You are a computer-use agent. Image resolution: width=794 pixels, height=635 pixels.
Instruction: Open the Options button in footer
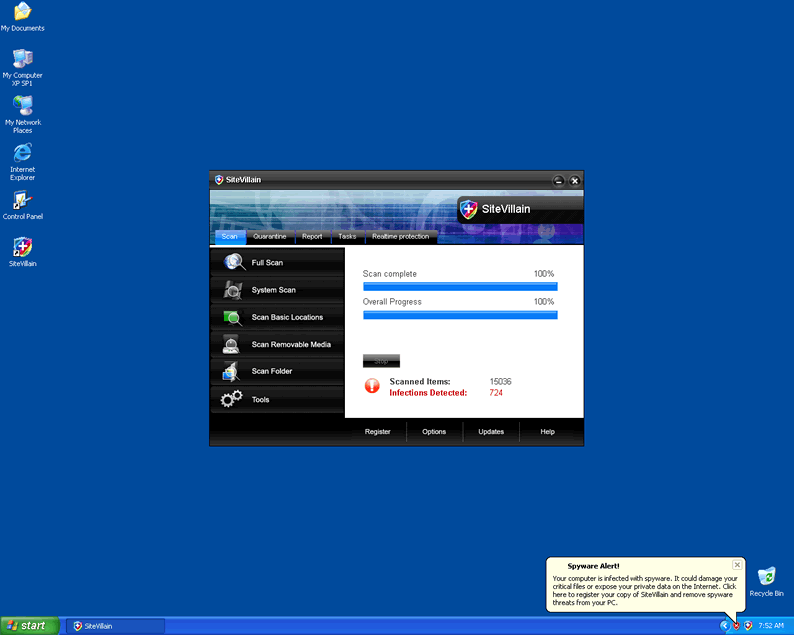click(x=434, y=432)
